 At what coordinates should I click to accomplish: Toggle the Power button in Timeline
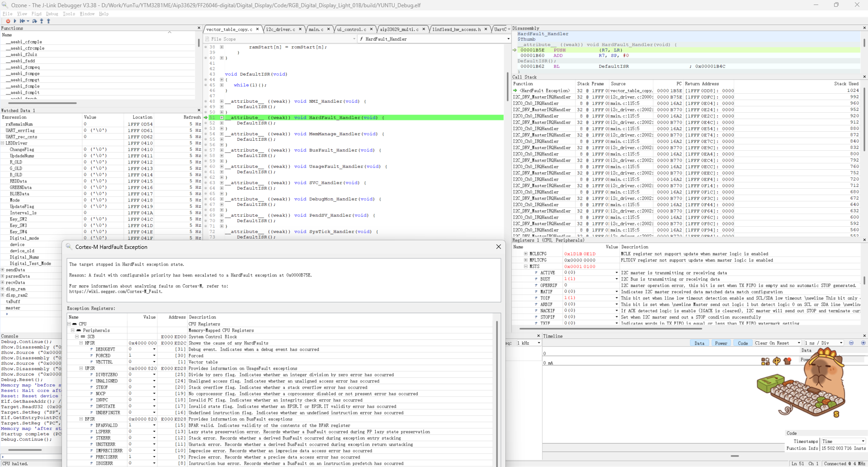(721, 343)
